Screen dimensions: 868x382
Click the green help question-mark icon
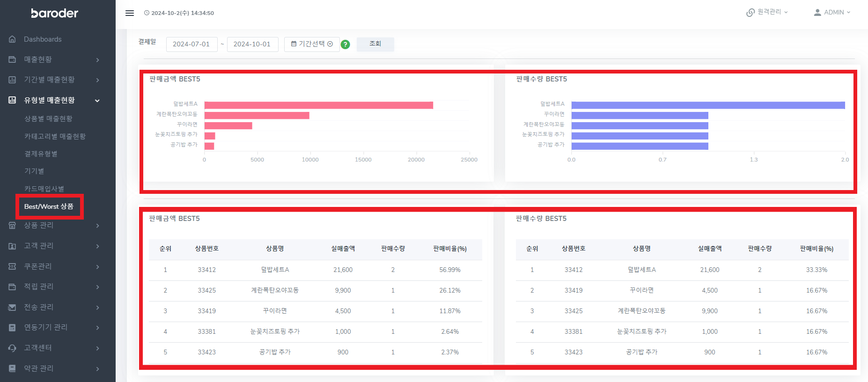point(345,44)
